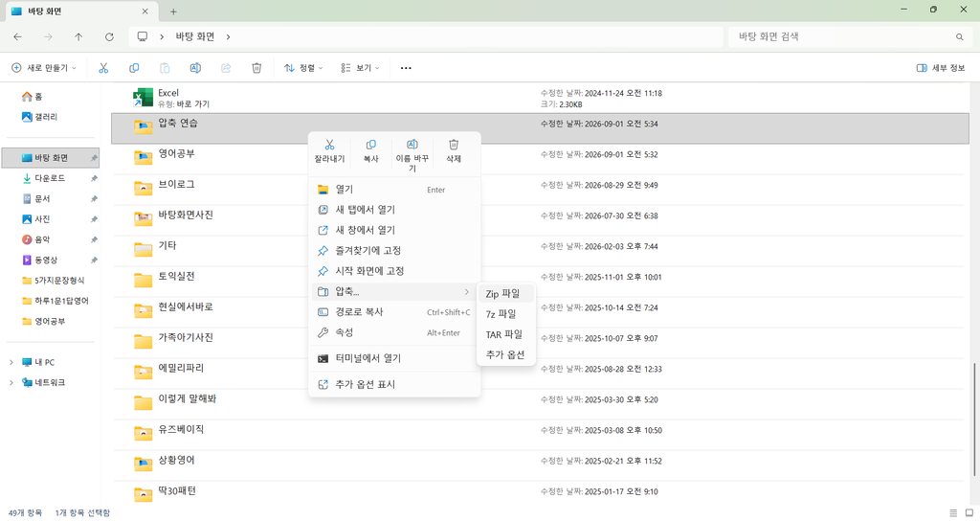
Task: Click chevron after 바탕 화면 in address bar
Action: pyautogui.click(x=228, y=37)
